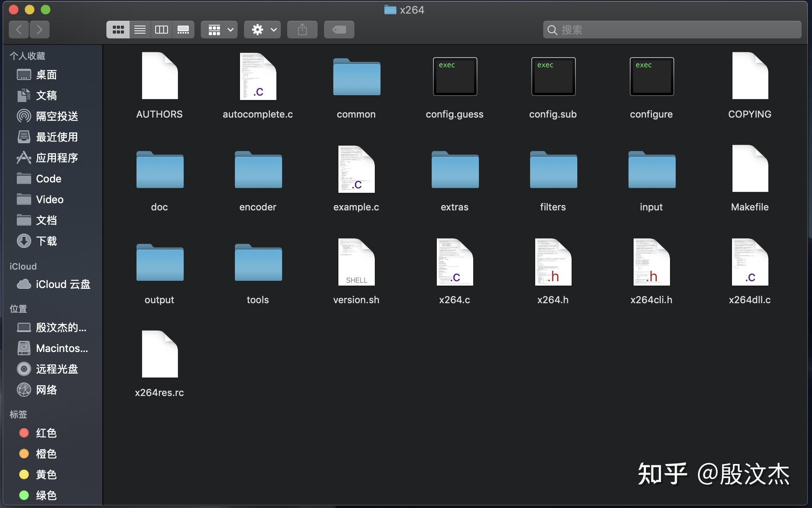The image size is (812, 508).
Task: Select the version.sh shell script
Action: 356,262
